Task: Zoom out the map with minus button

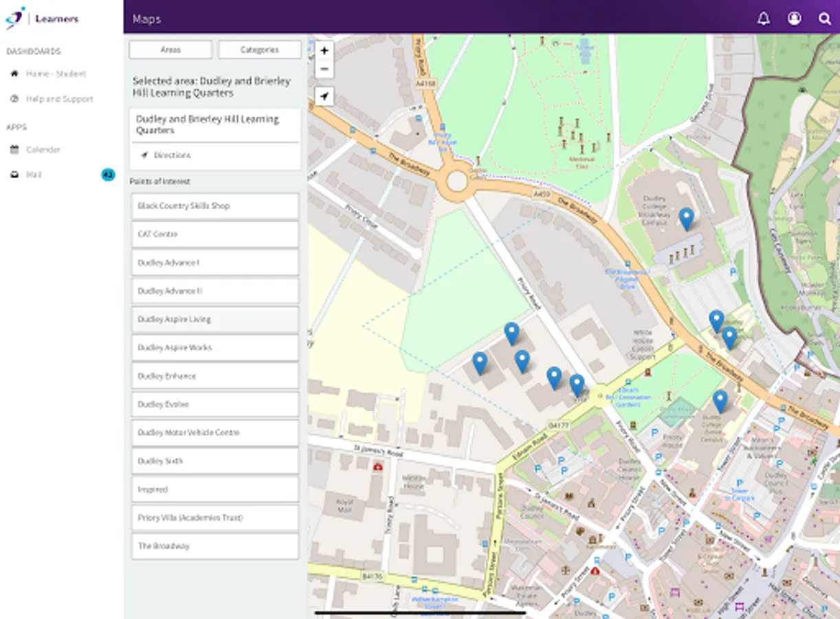Action: pyautogui.click(x=324, y=69)
